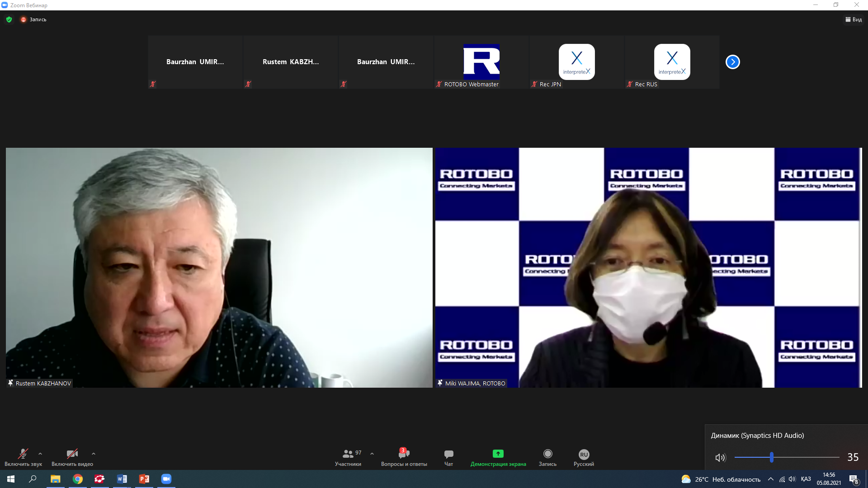868x488 pixels.
Task: Open the Windows Start menu
Action: [11, 479]
